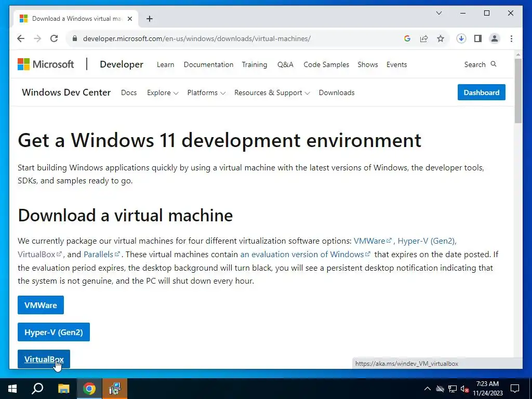Go back to the previous page

click(21, 38)
